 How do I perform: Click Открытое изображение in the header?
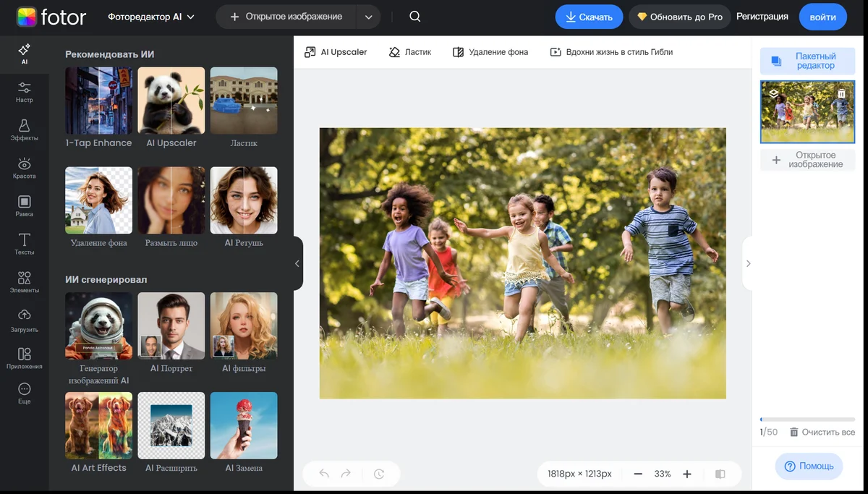point(286,17)
